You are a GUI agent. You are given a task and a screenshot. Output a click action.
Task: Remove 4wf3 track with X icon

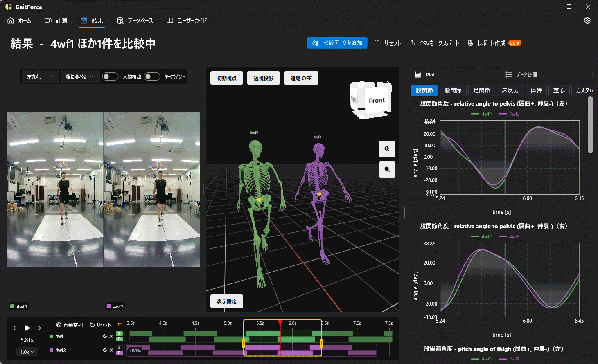pyautogui.click(x=111, y=350)
